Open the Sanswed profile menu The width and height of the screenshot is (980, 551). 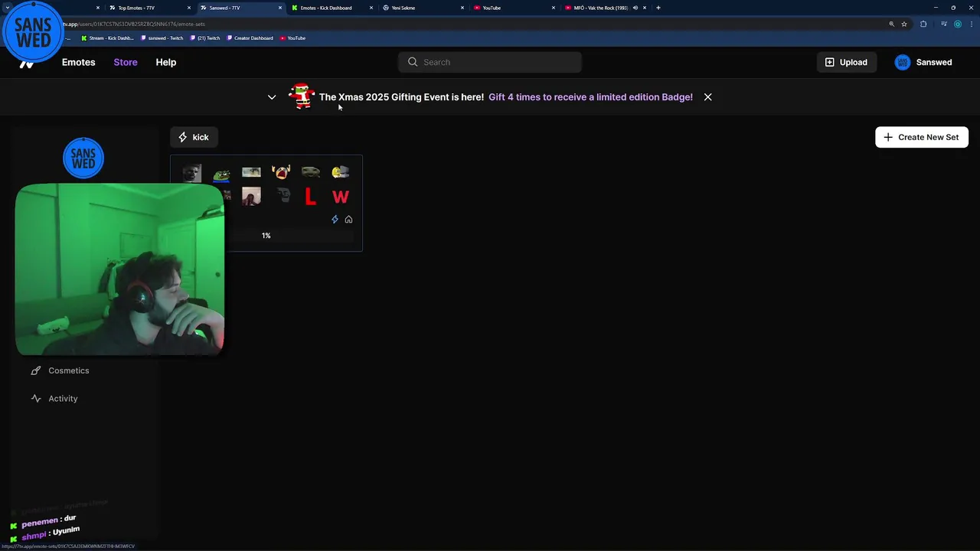coord(923,62)
